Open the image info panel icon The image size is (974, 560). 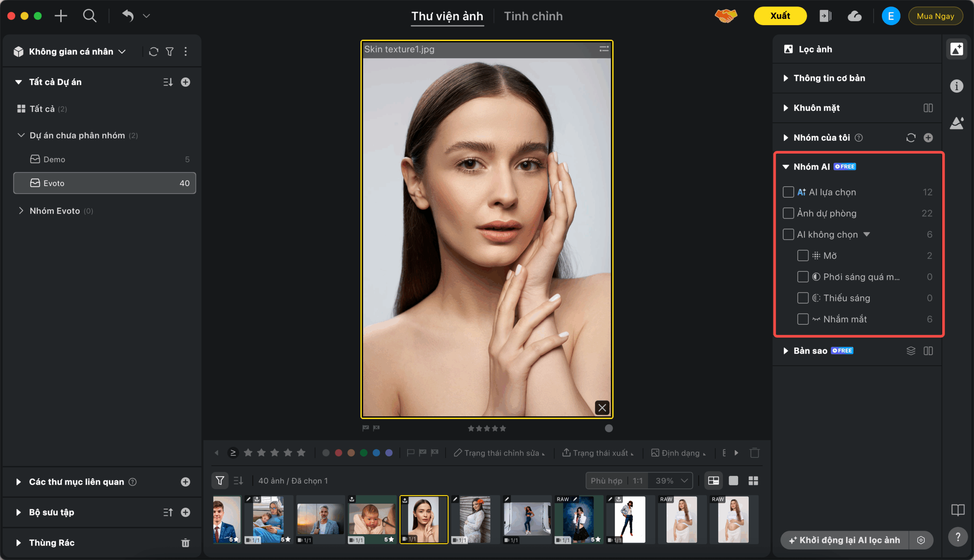click(956, 86)
